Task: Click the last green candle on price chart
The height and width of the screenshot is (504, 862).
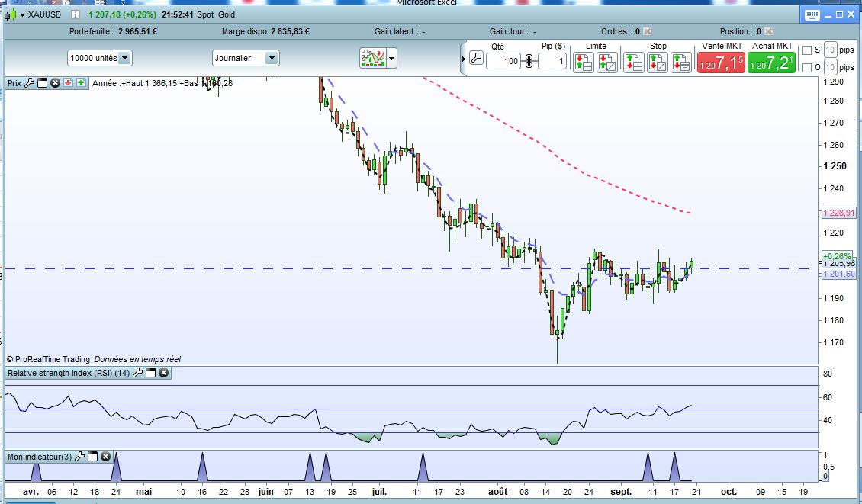Action: 691,264
